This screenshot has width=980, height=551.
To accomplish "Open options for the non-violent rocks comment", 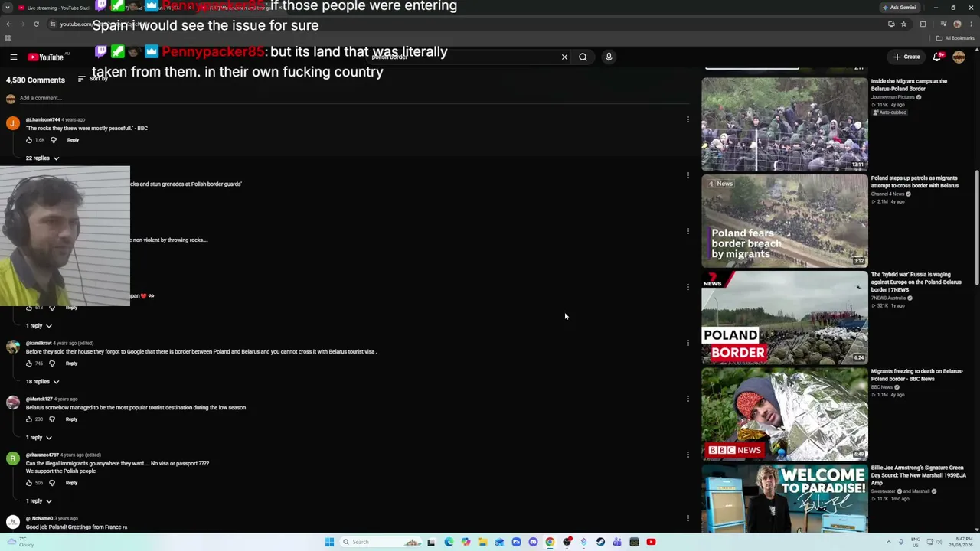I will pyautogui.click(x=688, y=231).
